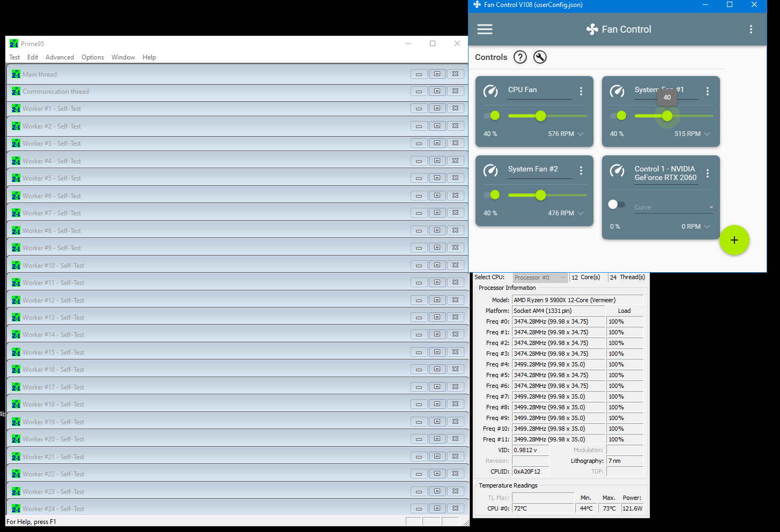The image size is (780, 532).
Task: Expand the System Fan #2 476 RPM chevron
Action: (x=581, y=213)
